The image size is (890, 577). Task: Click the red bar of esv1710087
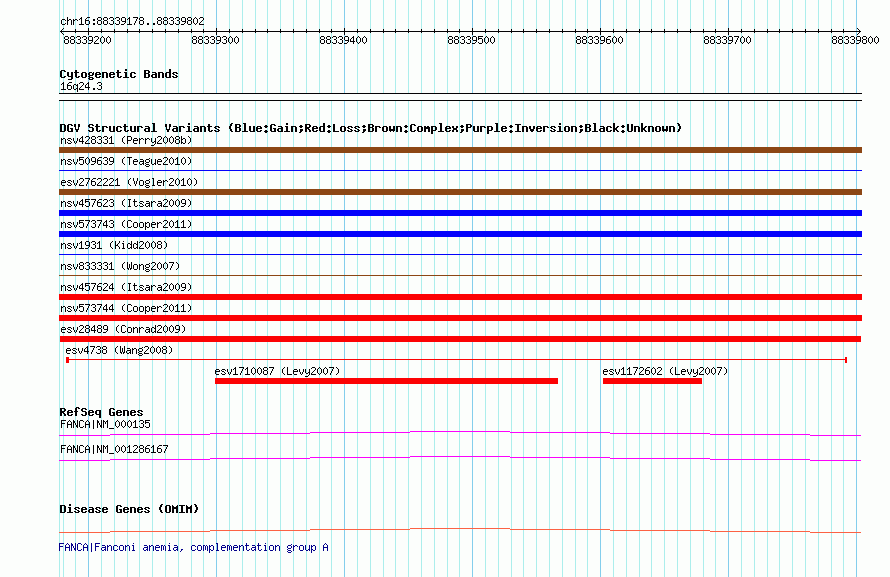click(x=387, y=381)
